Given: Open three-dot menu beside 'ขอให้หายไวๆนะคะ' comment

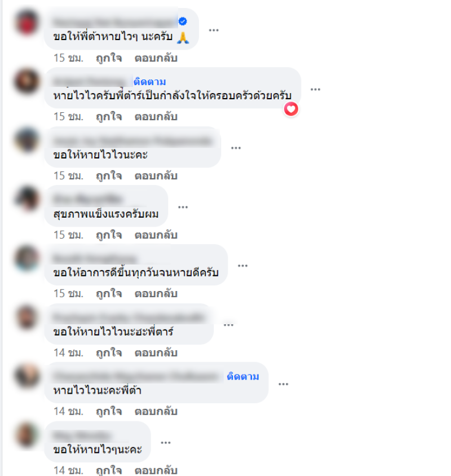Looking at the screenshot, I should 165,443.
